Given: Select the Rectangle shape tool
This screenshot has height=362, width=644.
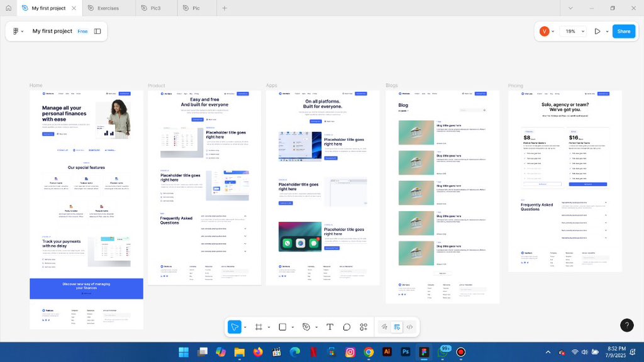Looking at the screenshot, I should [x=281, y=327].
